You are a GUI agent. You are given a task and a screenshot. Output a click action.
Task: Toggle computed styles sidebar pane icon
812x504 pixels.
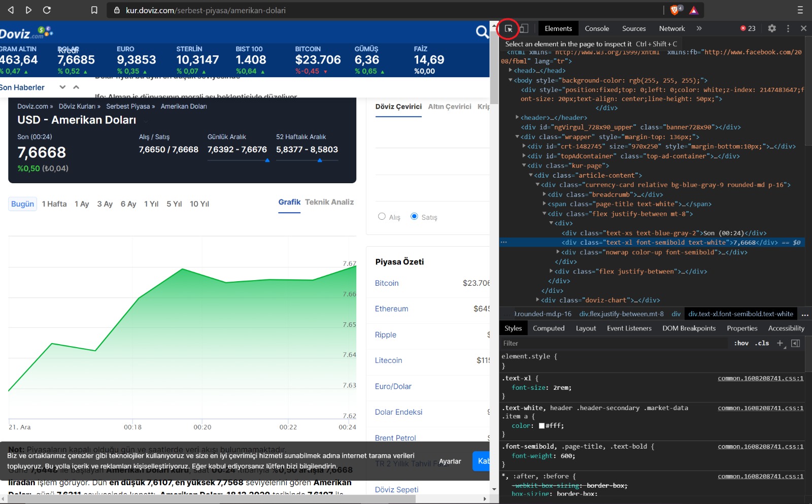pos(795,344)
